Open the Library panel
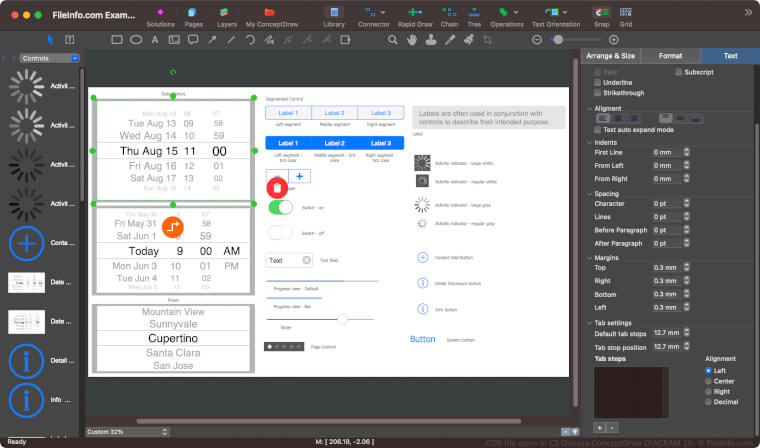 (x=334, y=14)
